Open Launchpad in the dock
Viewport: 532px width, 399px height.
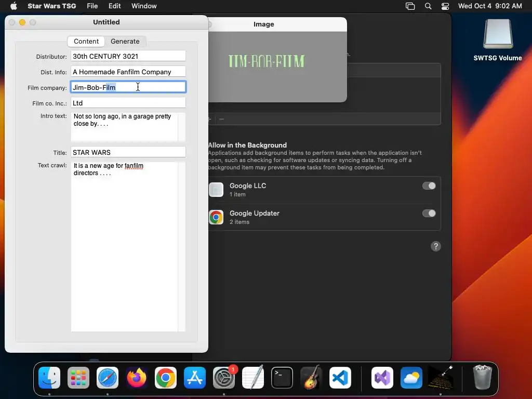pyautogui.click(x=78, y=378)
